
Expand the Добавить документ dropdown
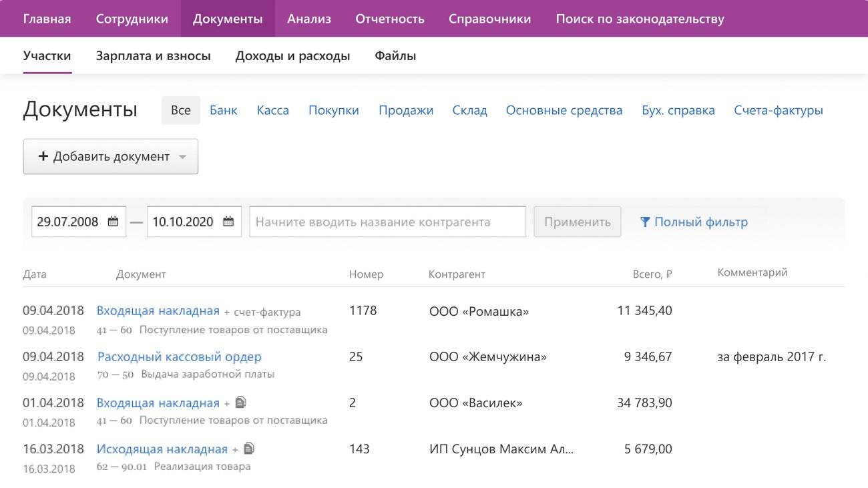click(182, 157)
